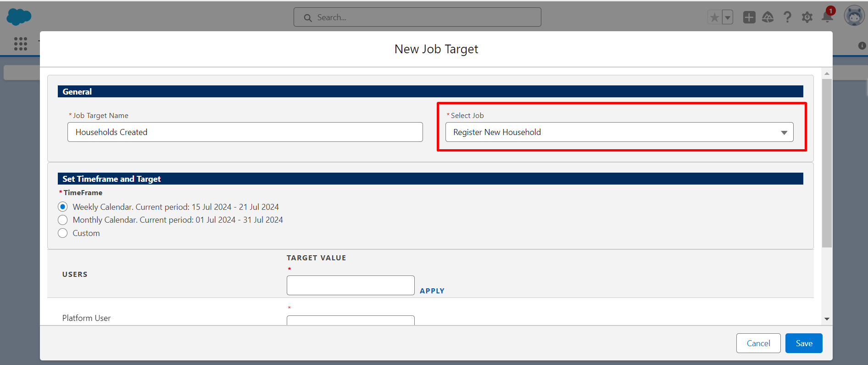
Task: Select the Weekly Calendar timeframe option
Action: point(63,207)
